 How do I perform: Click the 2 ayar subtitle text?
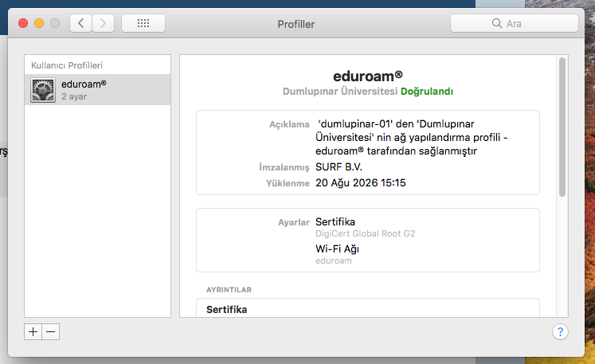tap(74, 97)
